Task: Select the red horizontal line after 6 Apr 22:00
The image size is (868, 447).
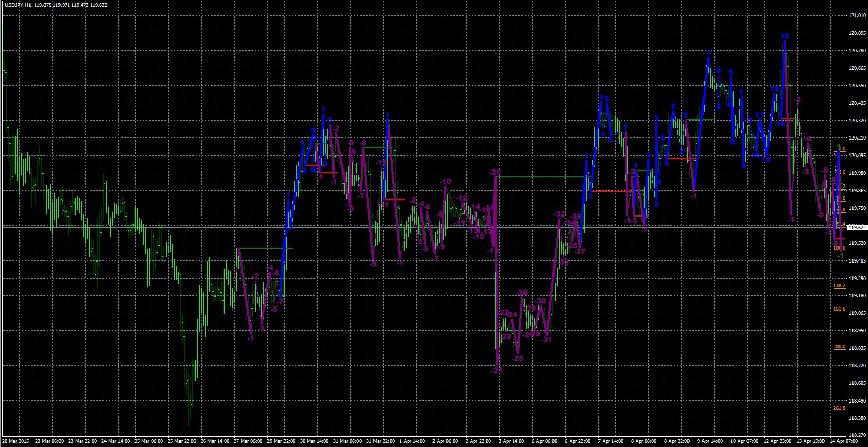Action: (610, 192)
